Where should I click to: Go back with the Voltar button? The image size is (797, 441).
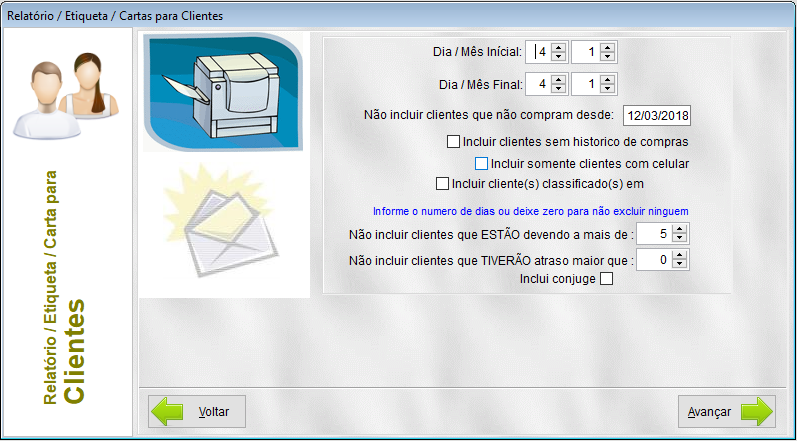197,412
